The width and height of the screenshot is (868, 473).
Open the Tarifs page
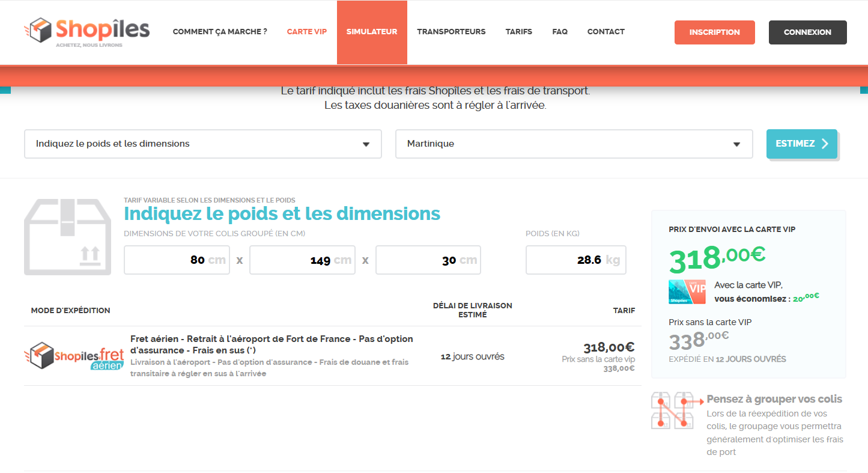click(519, 32)
